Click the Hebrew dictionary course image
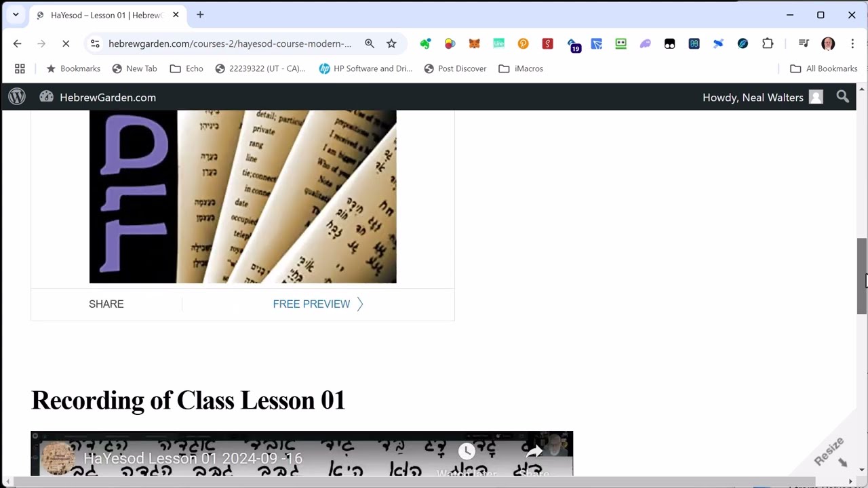The width and height of the screenshot is (868, 488). (243, 197)
